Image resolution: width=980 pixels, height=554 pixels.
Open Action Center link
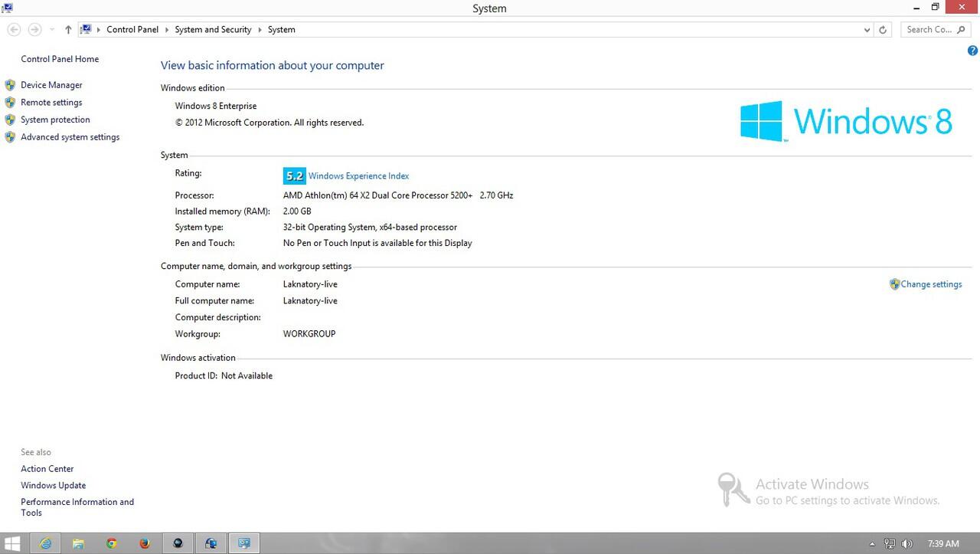tap(47, 469)
